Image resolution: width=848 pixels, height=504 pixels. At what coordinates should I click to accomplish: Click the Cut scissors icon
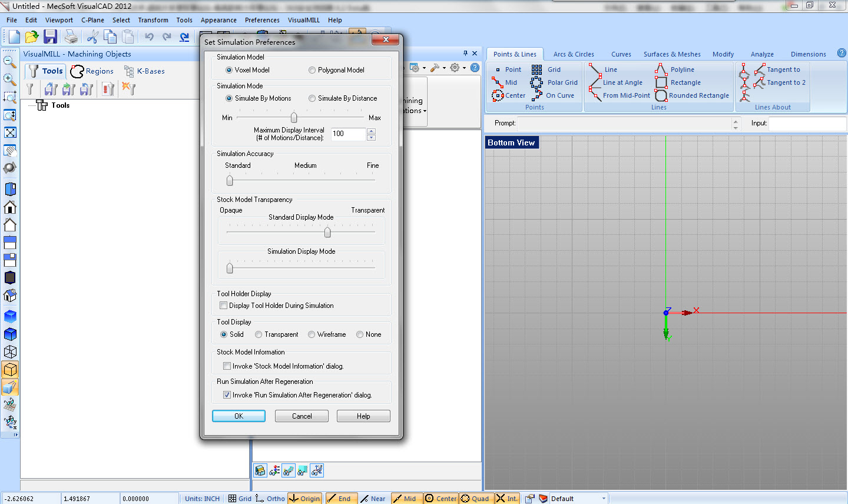coord(92,37)
